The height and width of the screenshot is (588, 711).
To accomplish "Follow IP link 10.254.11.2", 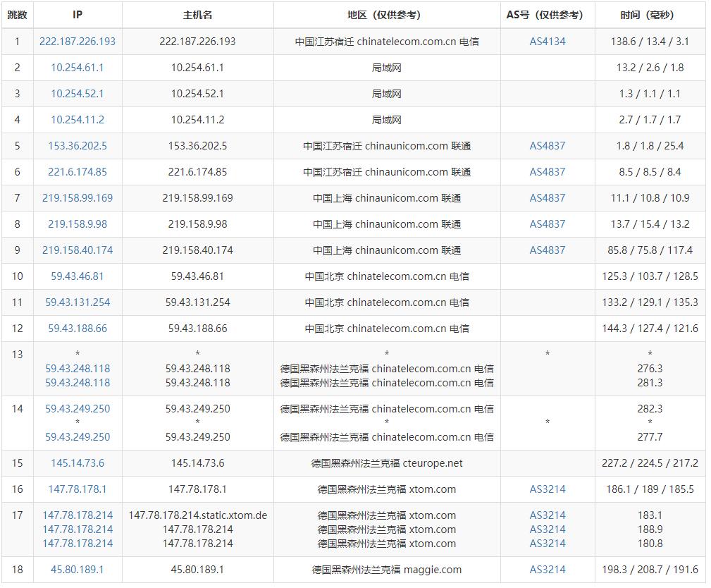I will (78, 120).
